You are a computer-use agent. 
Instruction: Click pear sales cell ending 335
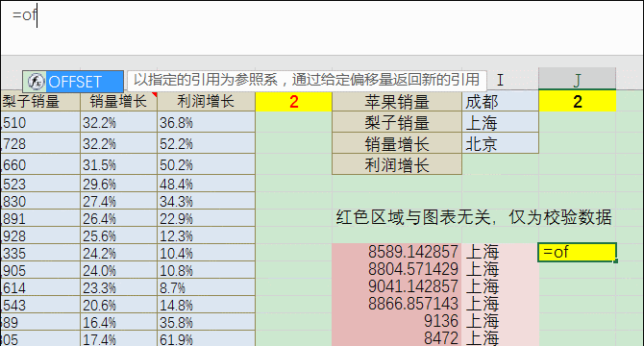[40, 253]
